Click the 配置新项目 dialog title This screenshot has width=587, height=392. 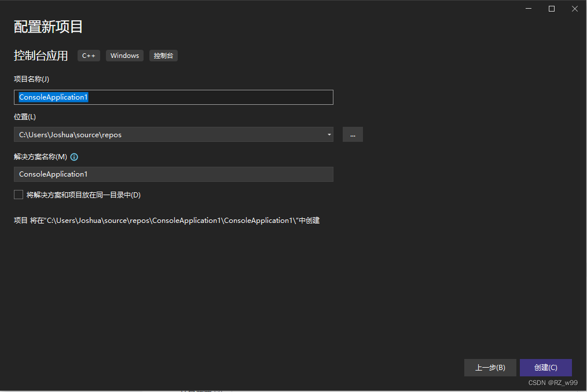[x=48, y=27]
